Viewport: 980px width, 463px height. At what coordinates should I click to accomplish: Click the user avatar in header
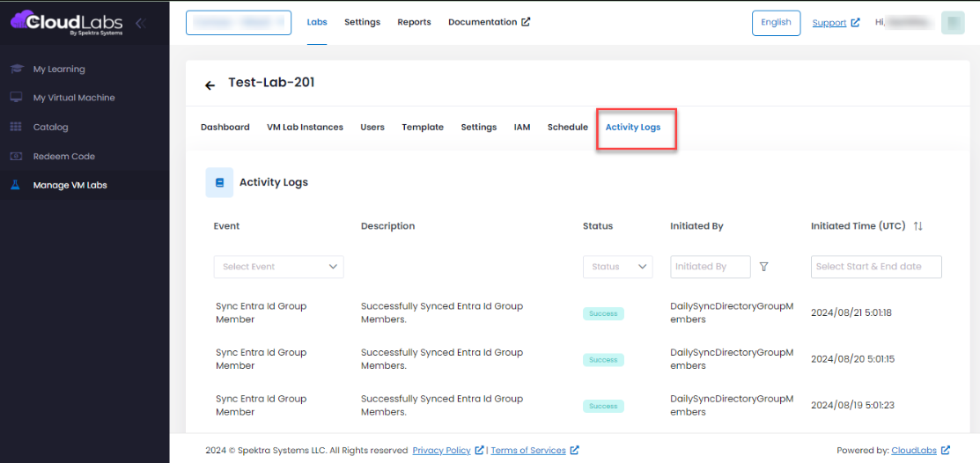click(953, 23)
